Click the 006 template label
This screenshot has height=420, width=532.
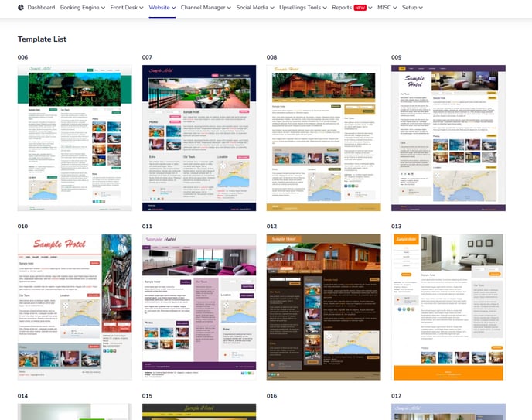[22, 57]
